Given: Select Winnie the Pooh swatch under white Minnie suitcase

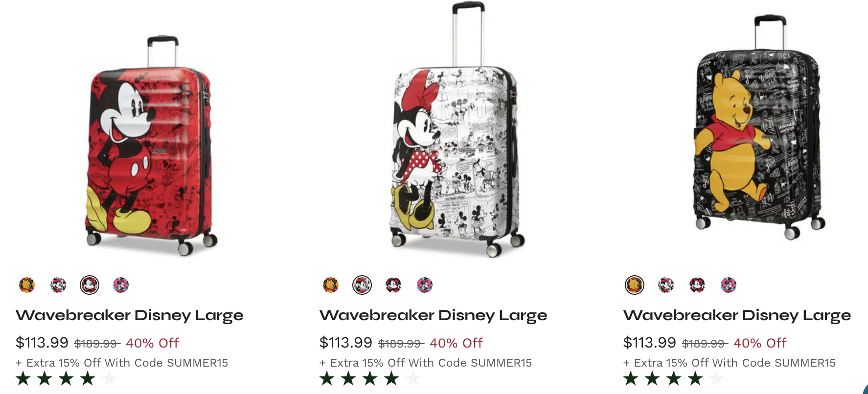Looking at the screenshot, I should pos(331,285).
